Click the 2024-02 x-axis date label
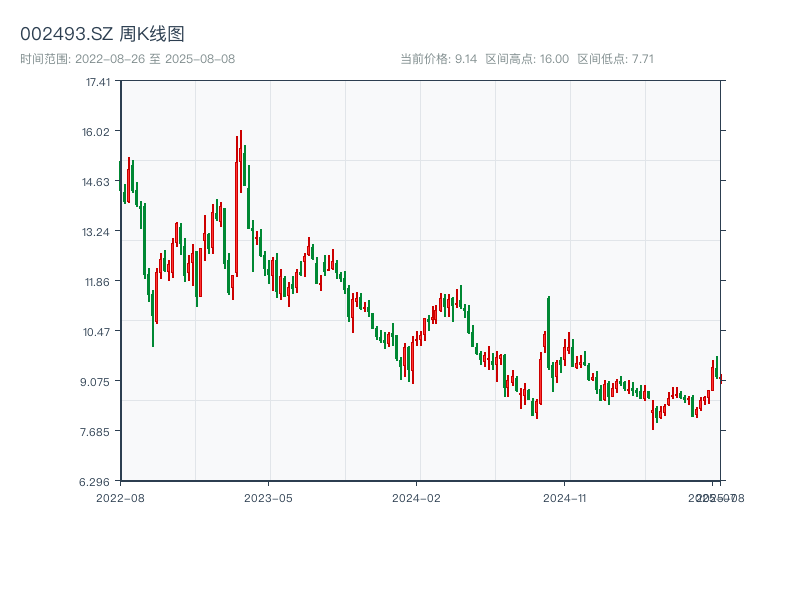Viewport: 800px width, 600px height. tap(417, 497)
